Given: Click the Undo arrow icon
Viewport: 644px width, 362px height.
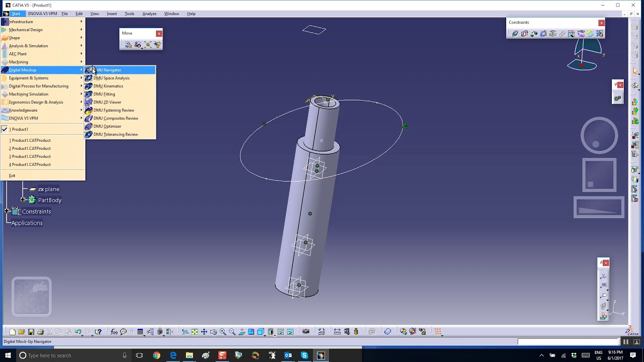Looking at the screenshot, I should click(x=78, y=332).
